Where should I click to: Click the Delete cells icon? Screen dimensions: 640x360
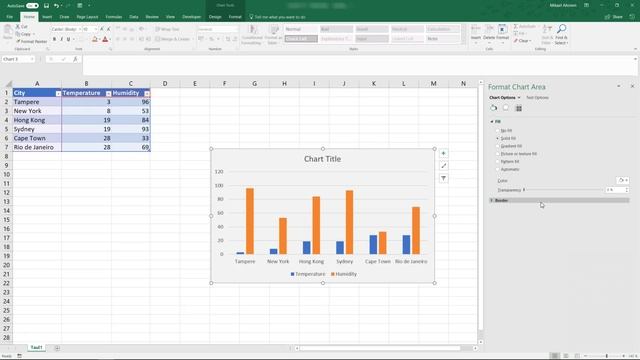pyautogui.click(x=489, y=33)
